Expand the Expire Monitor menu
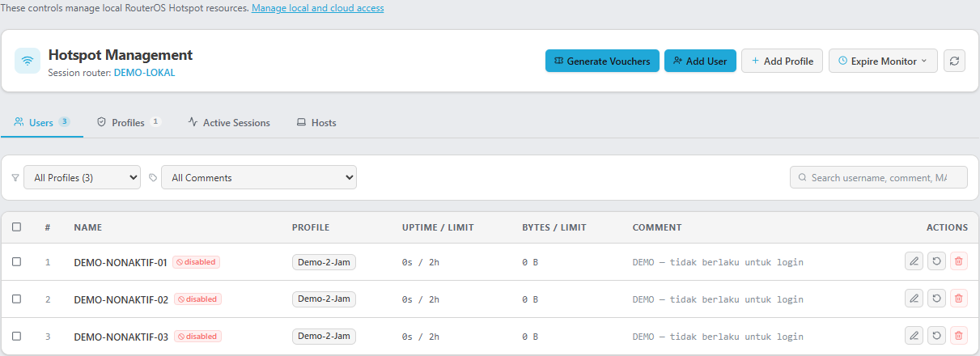Viewport: 980px width, 356px height. (x=883, y=61)
